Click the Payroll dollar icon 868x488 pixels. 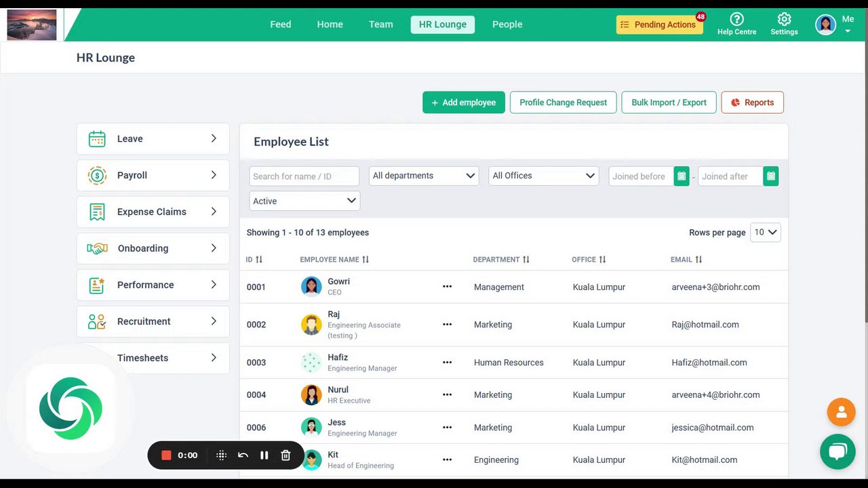coord(97,176)
